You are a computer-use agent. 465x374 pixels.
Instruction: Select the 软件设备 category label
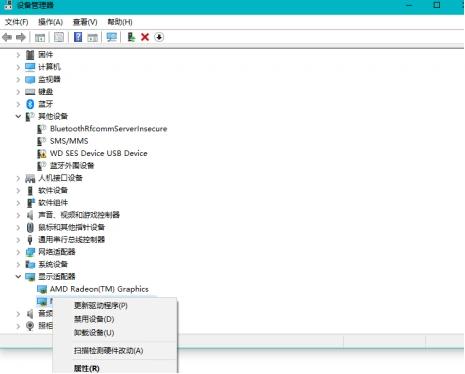pyautogui.click(x=53, y=190)
